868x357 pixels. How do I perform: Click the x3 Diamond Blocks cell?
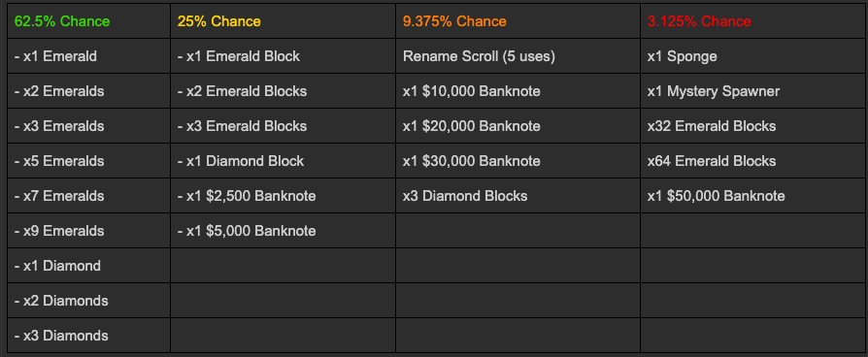pos(517,196)
